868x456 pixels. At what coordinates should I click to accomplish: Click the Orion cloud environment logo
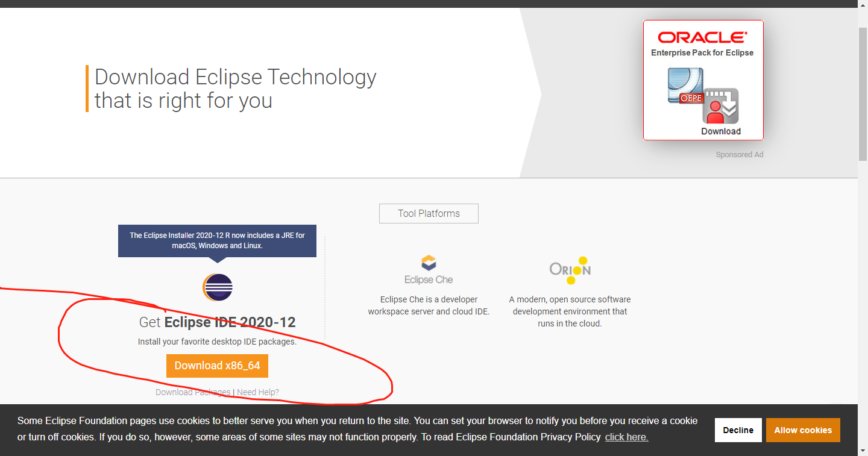[569, 269]
